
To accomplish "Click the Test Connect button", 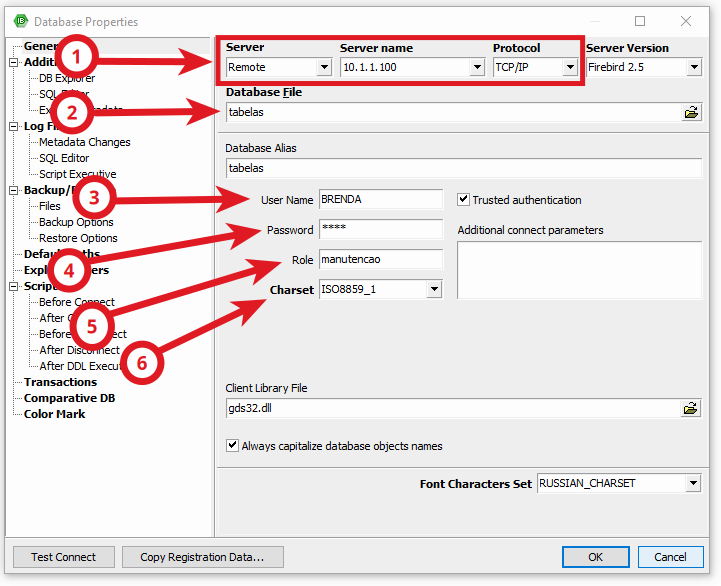I will point(64,557).
